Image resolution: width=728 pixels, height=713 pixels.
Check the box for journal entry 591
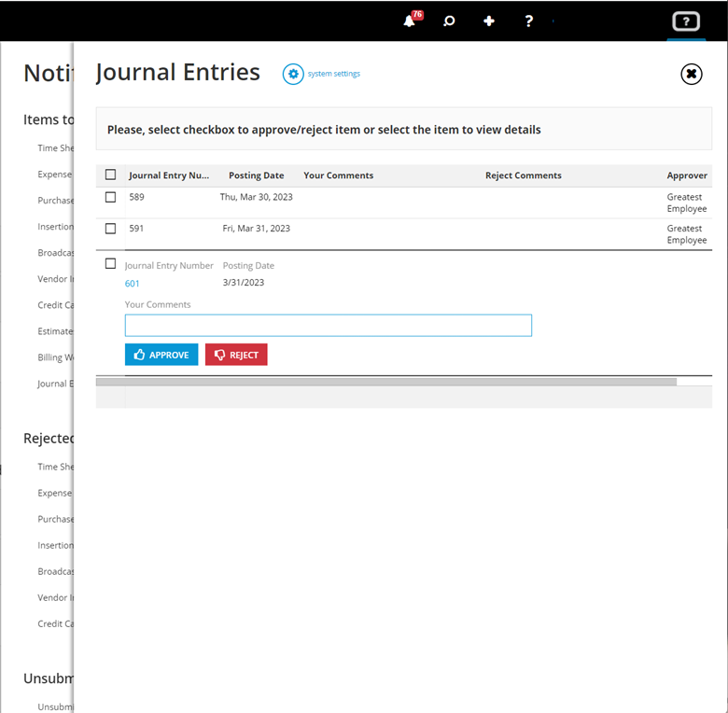click(110, 229)
